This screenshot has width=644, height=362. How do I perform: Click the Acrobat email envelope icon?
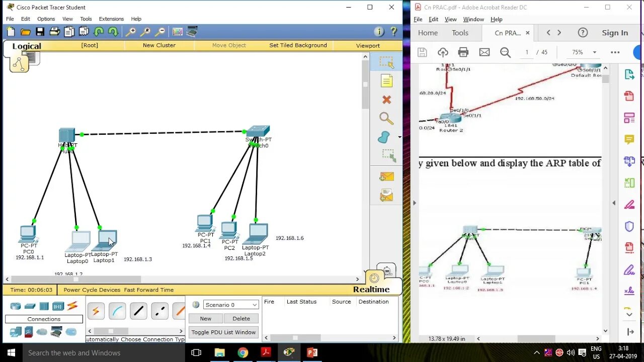click(x=485, y=52)
